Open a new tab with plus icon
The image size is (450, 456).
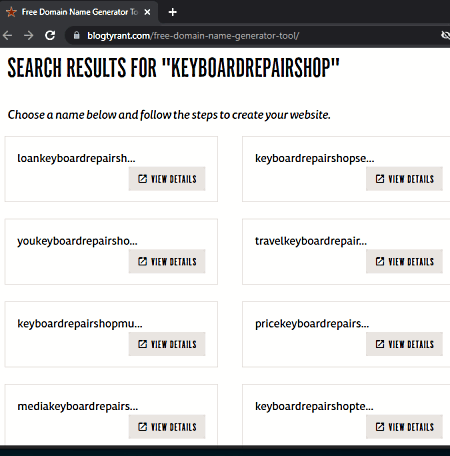pos(172,12)
